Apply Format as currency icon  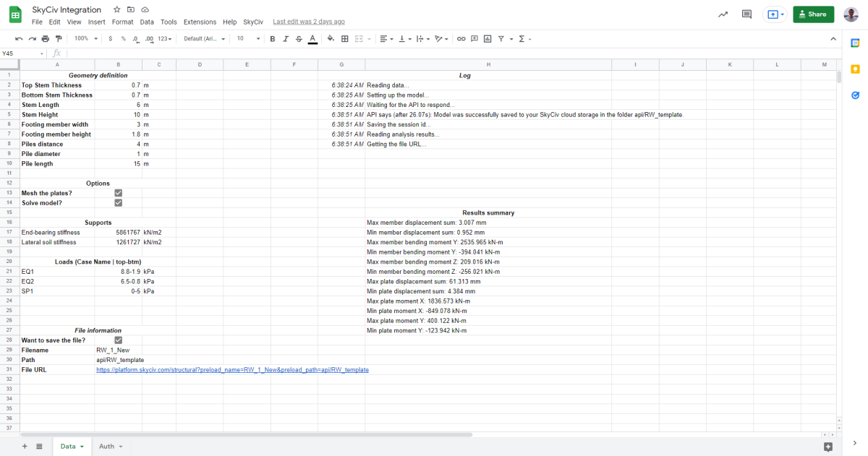[109, 39]
